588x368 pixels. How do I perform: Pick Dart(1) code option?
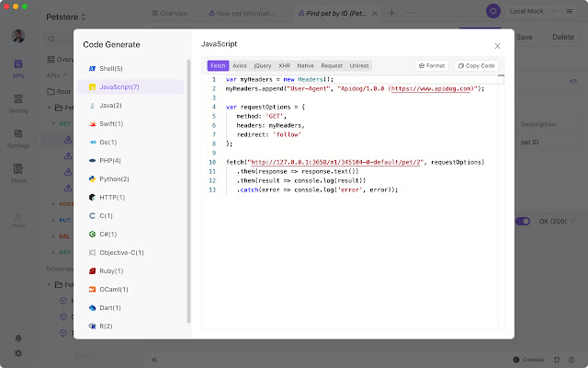pos(130,307)
